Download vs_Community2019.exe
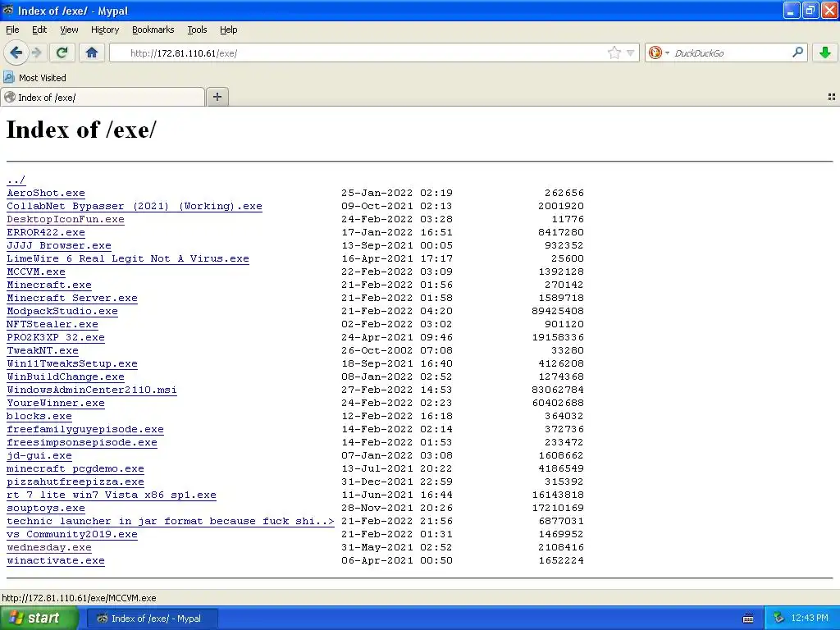Screen dimensions: 840x630 (x=72, y=534)
